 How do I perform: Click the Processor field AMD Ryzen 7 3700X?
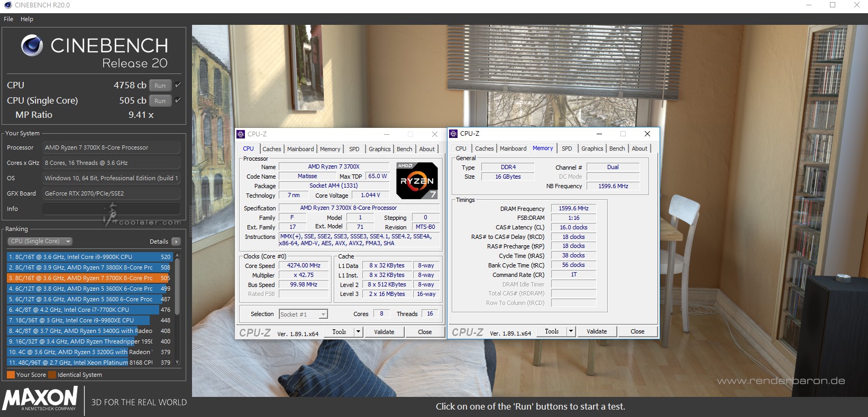pyautogui.click(x=112, y=147)
